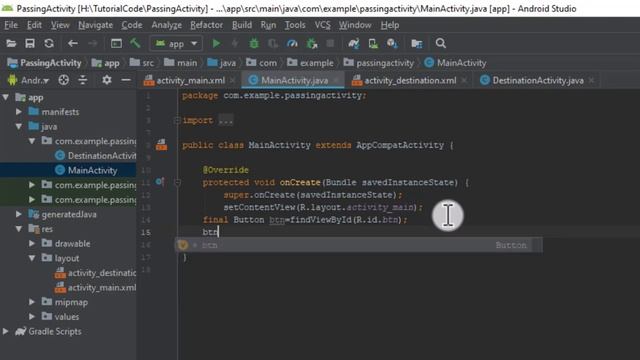
Task: Expand the values folder
Action: coord(32,316)
